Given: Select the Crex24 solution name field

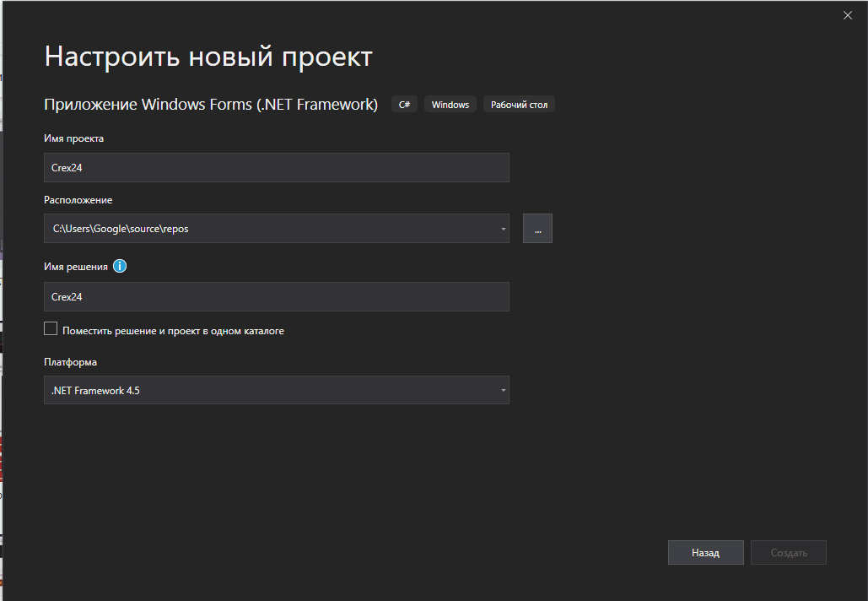Looking at the screenshot, I should [x=277, y=296].
